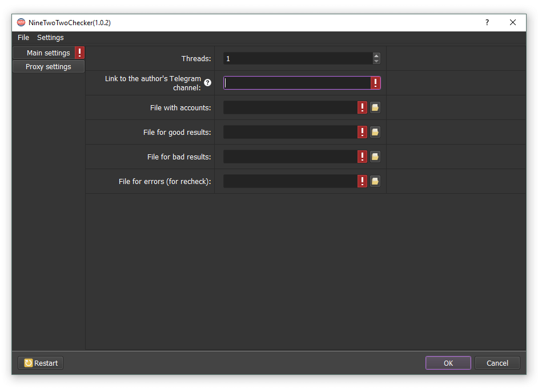Click error indicator on File with accounts

[x=362, y=107]
